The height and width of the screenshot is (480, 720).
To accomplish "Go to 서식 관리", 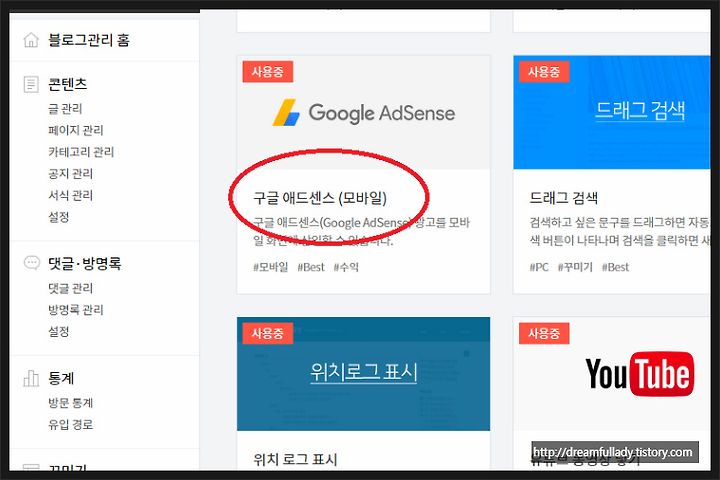I will pos(71,195).
